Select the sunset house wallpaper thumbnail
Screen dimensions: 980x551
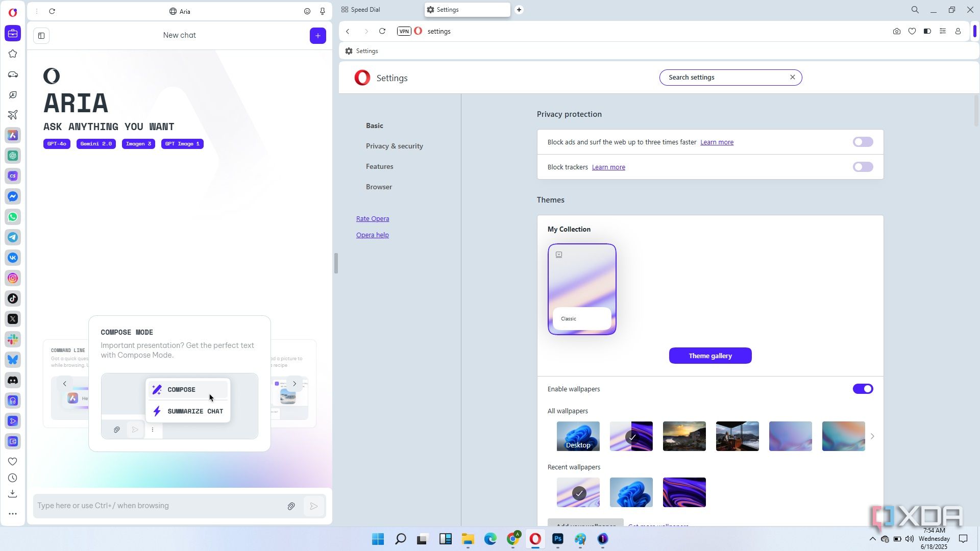684,436
